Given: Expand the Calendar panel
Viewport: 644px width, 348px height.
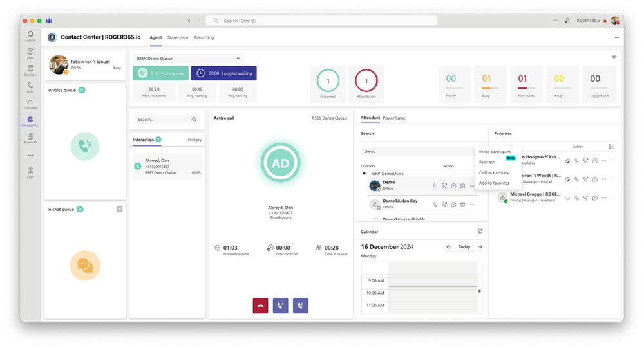Looking at the screenshot, I should (480, 231).
